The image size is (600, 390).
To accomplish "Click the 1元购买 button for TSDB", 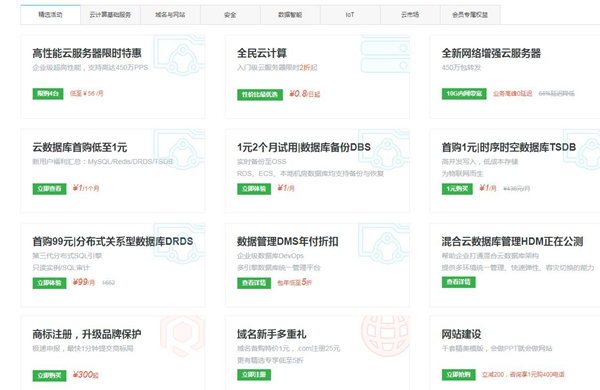I will [457, 188].
